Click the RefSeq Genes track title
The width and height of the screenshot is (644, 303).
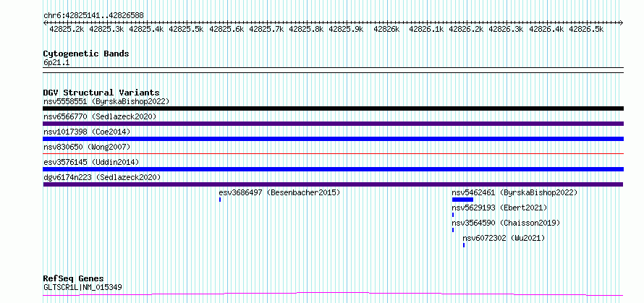click(x=74, y=279)
